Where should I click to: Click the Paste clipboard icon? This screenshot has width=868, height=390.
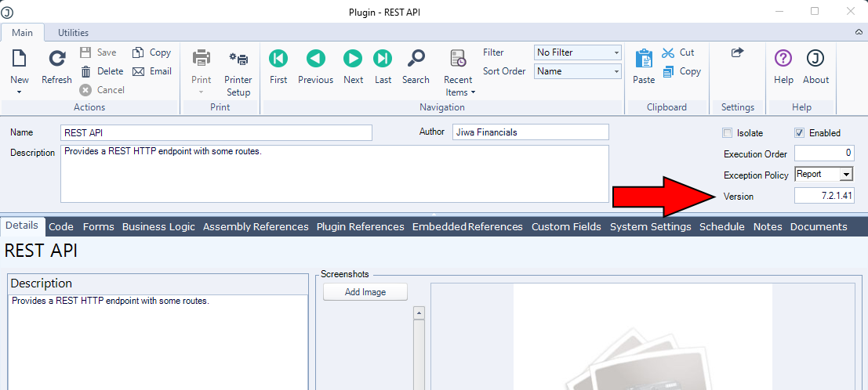(x=644, y=60)
